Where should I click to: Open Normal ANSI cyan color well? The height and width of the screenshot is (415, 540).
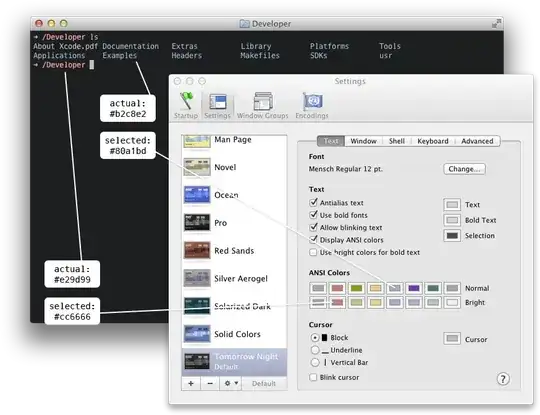[433, 288]
